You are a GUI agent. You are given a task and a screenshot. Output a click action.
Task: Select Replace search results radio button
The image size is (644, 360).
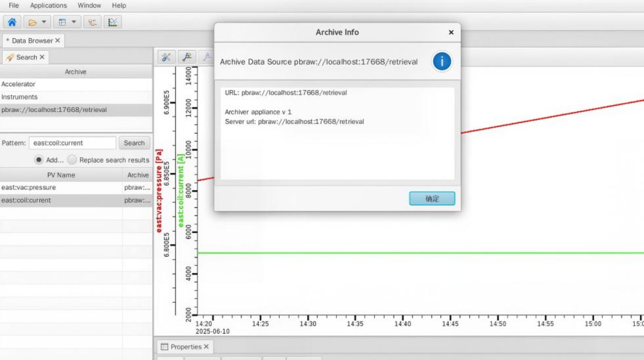72,160
